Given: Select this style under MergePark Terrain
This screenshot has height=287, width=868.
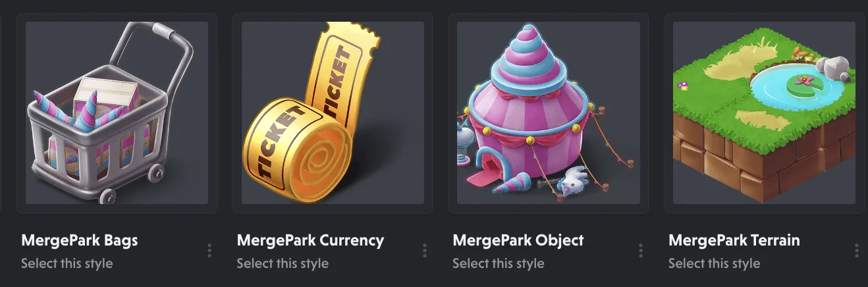Looking at the screenshot, I should (x=715, y=263).
